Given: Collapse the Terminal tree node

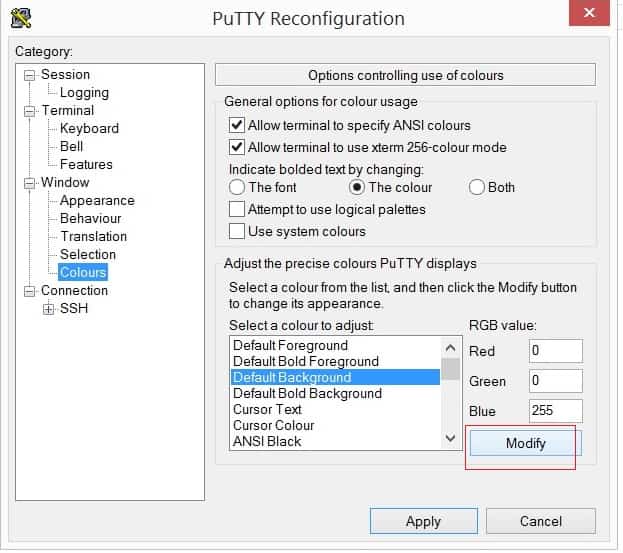Looking at the screenshot, I should 29,111.
